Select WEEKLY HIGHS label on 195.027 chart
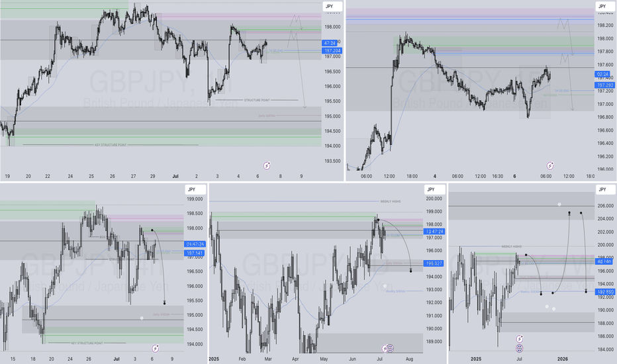 pyautogui.click(x=391, y=201)
